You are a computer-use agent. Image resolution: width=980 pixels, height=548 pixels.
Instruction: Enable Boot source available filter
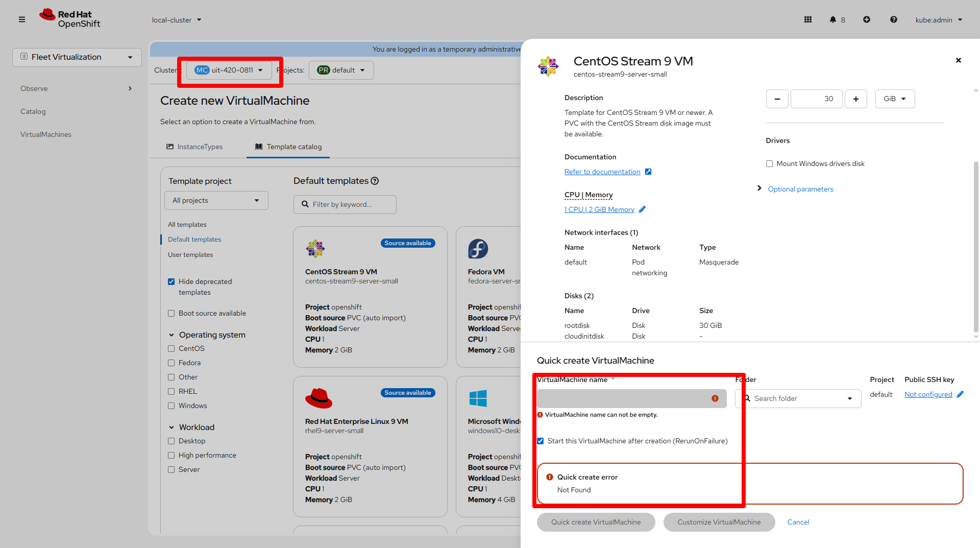[171, 313]
